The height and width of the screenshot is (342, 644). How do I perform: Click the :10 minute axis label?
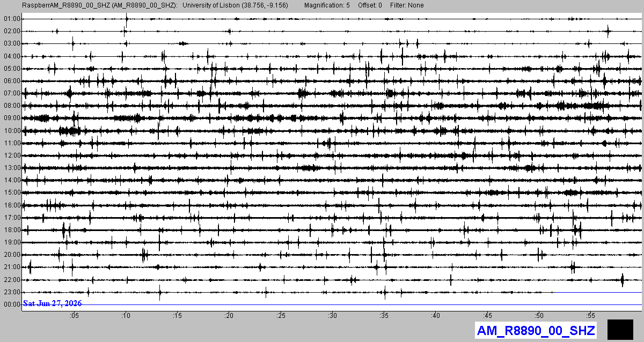tap(126, 315)
